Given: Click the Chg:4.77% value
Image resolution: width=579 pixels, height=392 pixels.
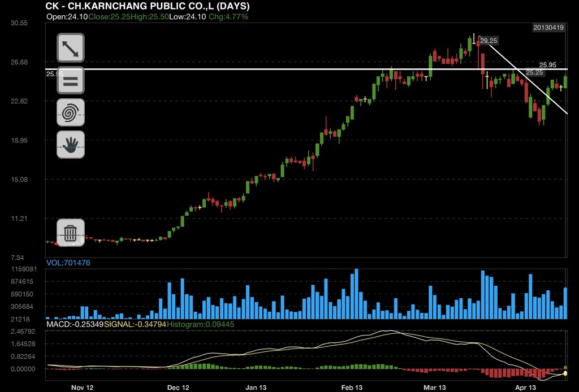Looking at the screenshot, I should [x=228, y=16].
